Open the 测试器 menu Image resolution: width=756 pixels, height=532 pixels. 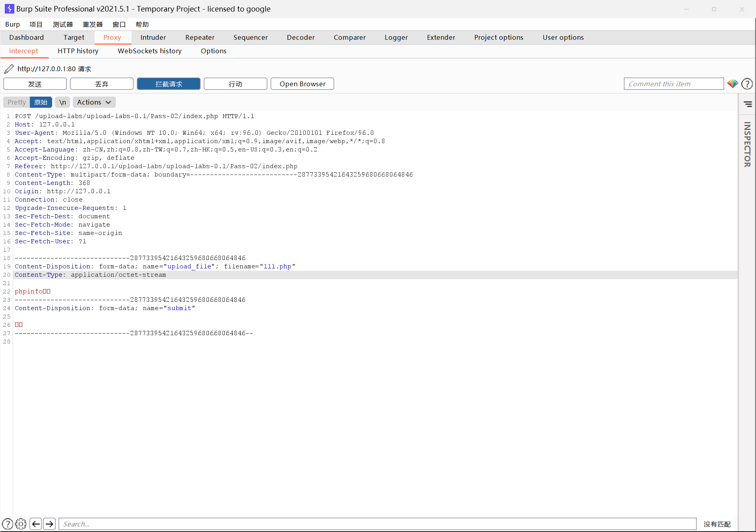[63, 24]
